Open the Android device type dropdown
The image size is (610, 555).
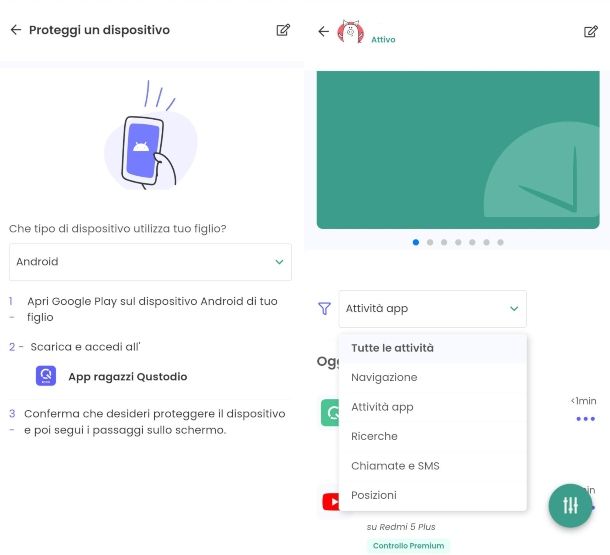[x=150, y=262]
